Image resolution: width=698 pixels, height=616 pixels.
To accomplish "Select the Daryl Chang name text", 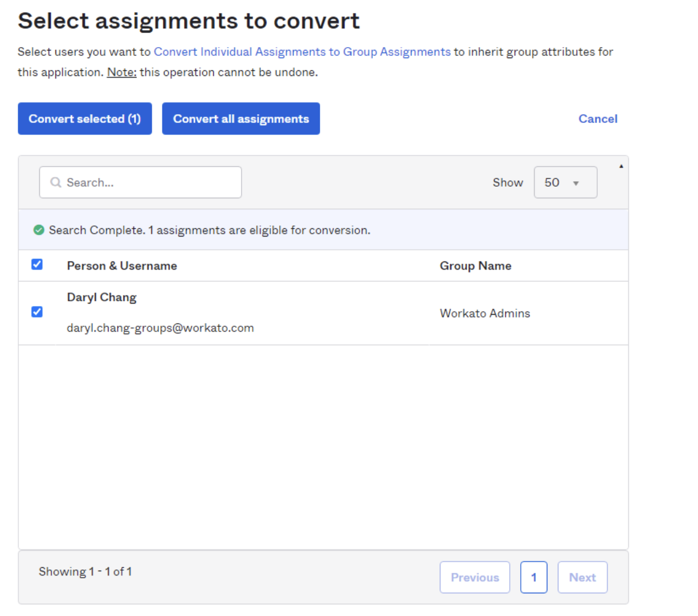I will [101, 297].
